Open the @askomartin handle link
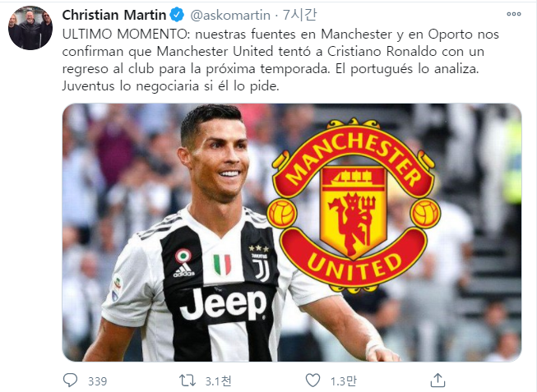The width and height of the screenshot is (537, 392). pyautogui.click(x=230, y=15)
